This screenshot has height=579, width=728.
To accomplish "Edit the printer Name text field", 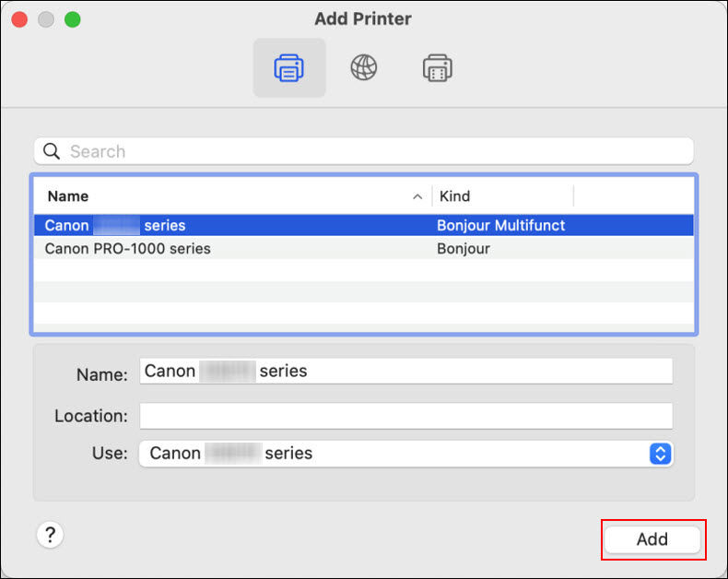I will (405, 371).
